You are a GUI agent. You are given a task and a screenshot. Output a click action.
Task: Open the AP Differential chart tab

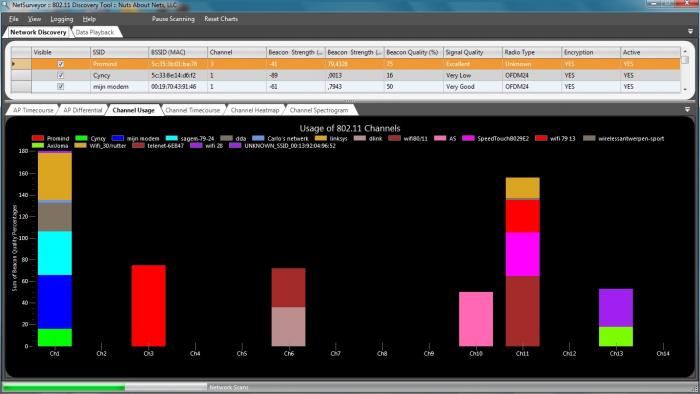(83, 110)
